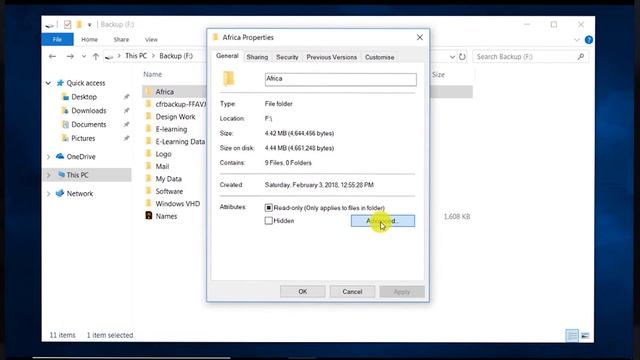Image resolution: width=640 pixels, height=360 pixels.
Task: Click the Apply button in Properties
Action: 402,291
